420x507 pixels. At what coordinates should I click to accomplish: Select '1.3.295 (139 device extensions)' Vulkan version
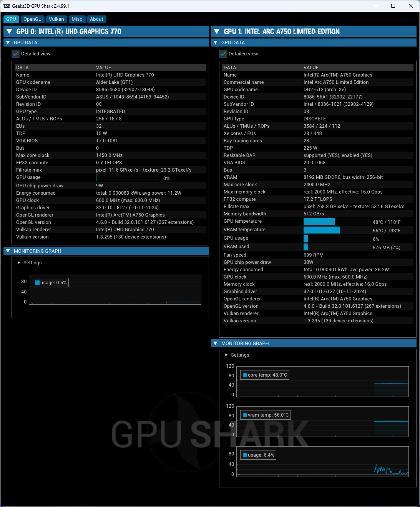pyautogui.click(x=339, y=321)
